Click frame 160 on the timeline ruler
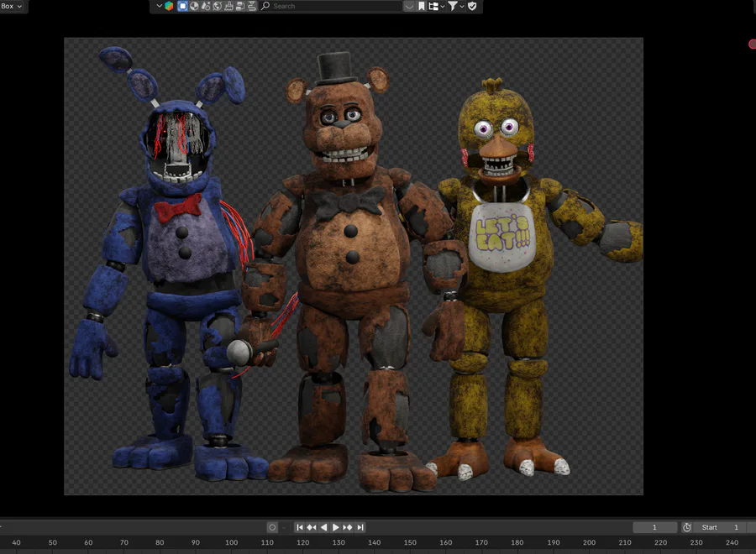 pyautogui.click(x=445, y=542)
